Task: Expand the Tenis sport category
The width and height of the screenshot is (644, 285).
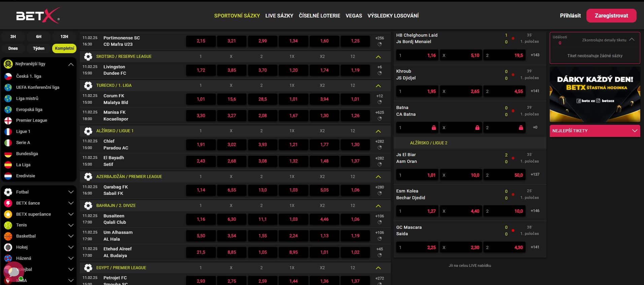Action: tap(71, 225)
